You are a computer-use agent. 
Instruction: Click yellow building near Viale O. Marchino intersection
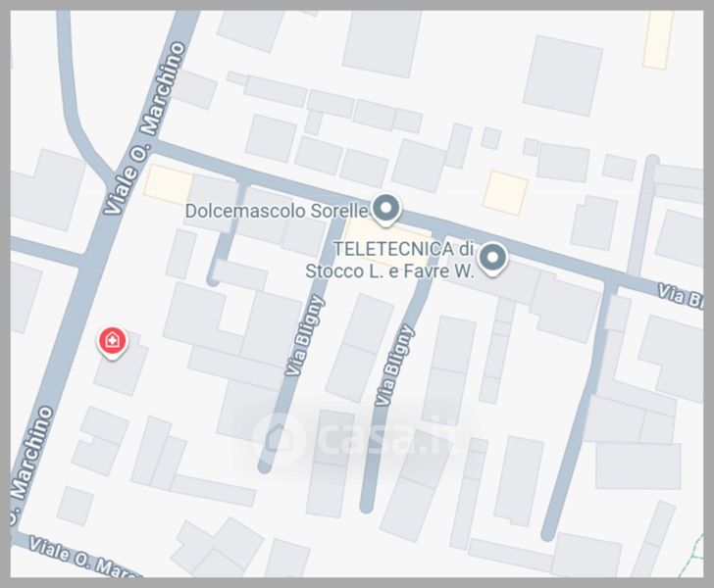(169, 184)
